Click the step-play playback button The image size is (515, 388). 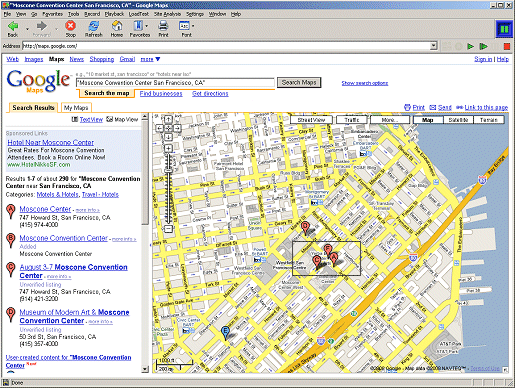(x=483, y=46)
